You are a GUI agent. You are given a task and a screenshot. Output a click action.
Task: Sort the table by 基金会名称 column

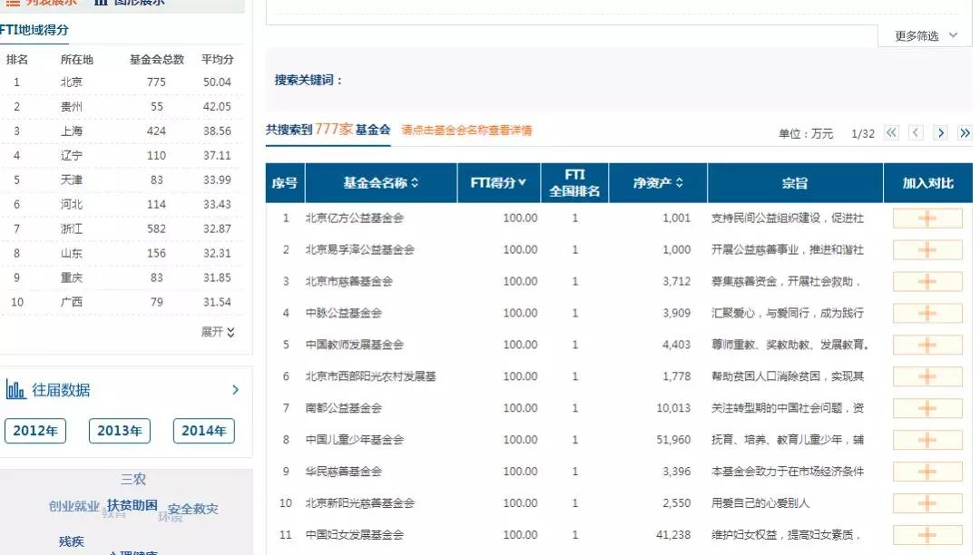click(x=381, y=183)
